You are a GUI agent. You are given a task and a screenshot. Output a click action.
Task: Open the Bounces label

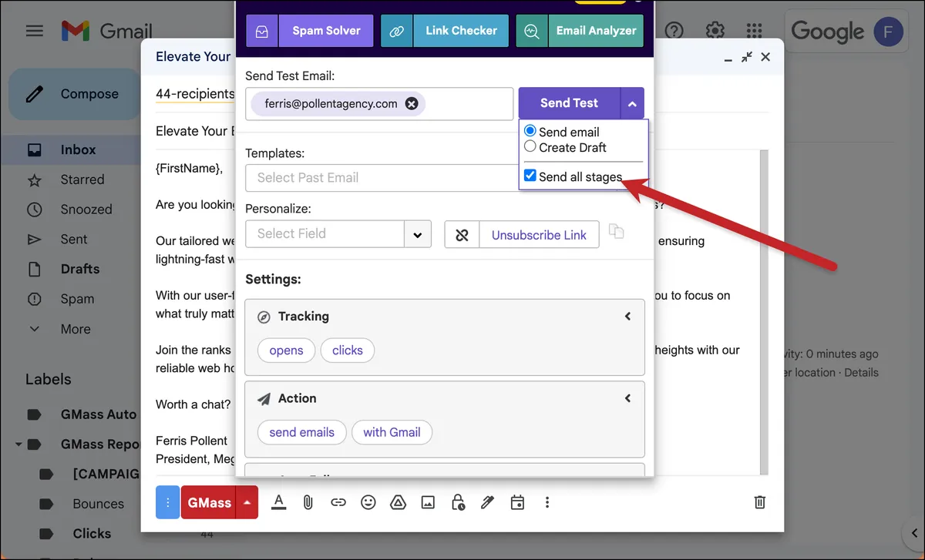98,504
